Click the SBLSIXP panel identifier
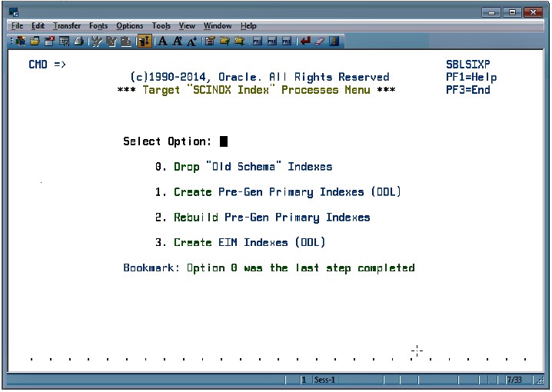The image size is (552, 392). point(468,65)
